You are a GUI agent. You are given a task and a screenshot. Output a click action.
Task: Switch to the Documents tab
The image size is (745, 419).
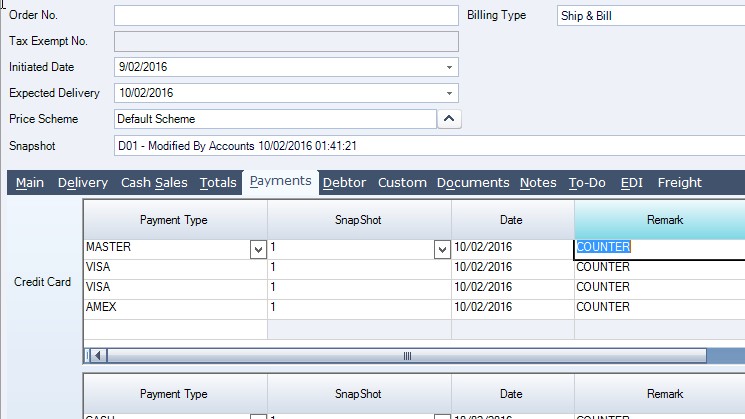click(473, 183)
